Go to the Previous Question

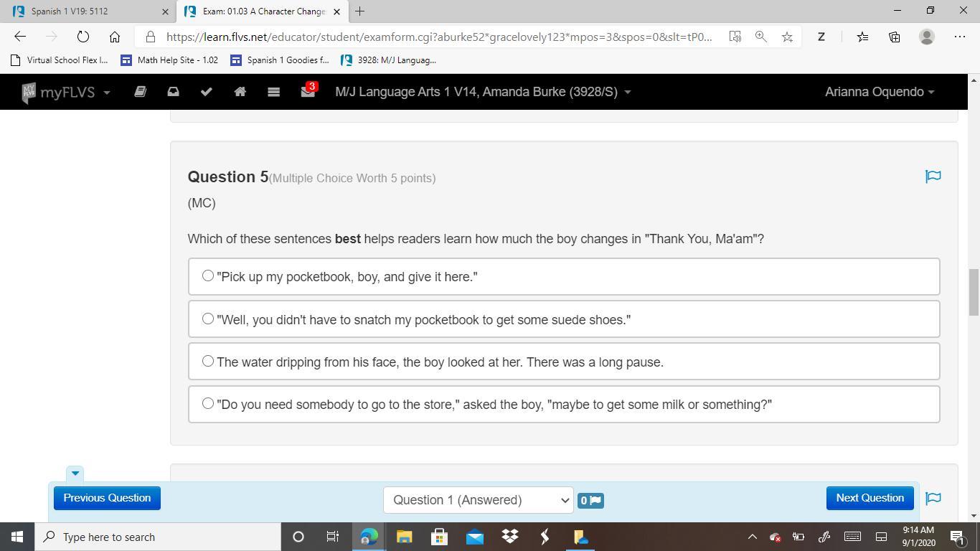click(x=107, y=498)
